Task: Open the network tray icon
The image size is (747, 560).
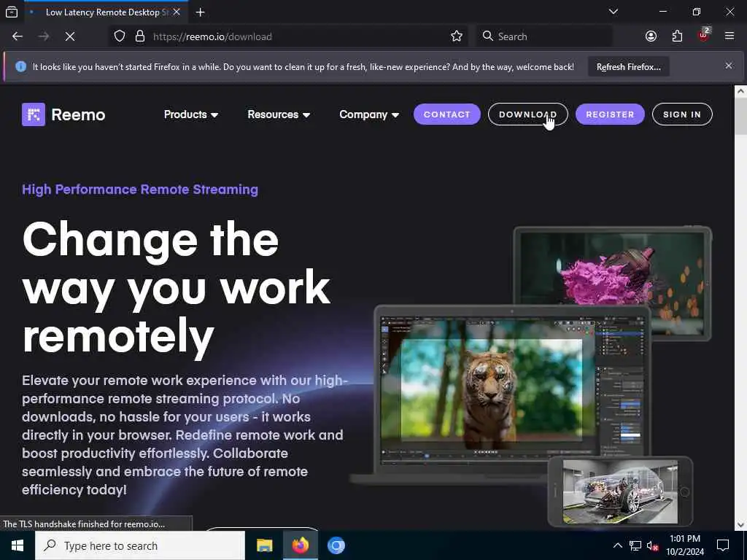Action: coord(635,545)
